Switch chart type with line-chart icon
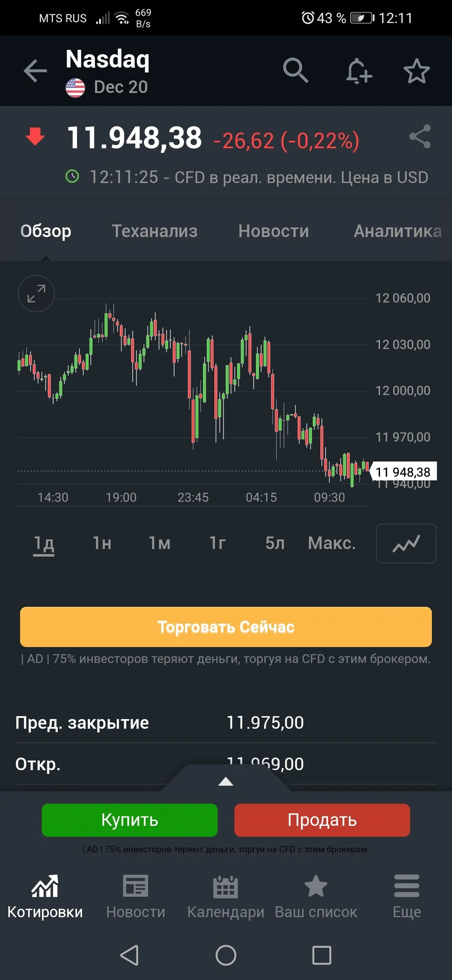 pos(406,544)
